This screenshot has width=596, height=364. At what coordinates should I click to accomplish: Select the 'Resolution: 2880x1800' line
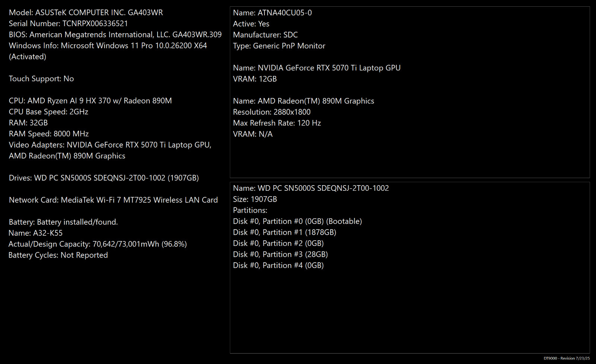[x=272, y=112]
